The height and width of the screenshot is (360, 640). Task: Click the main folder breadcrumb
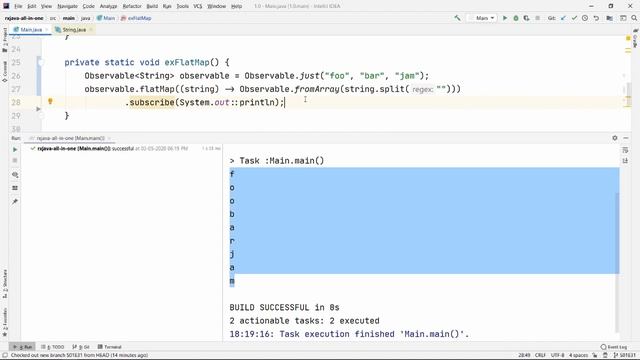coord(69,18)
